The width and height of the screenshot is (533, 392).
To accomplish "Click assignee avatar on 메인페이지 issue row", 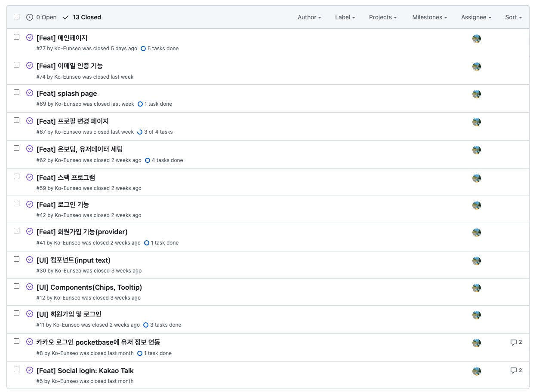I will pyautogui.click(x=477, y=39).
